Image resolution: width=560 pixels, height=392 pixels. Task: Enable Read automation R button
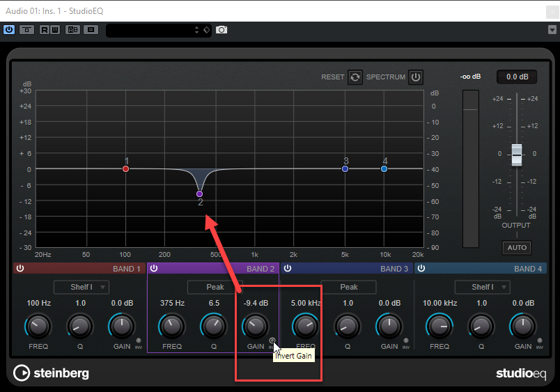pyautogui.click(x=45, y=30)
